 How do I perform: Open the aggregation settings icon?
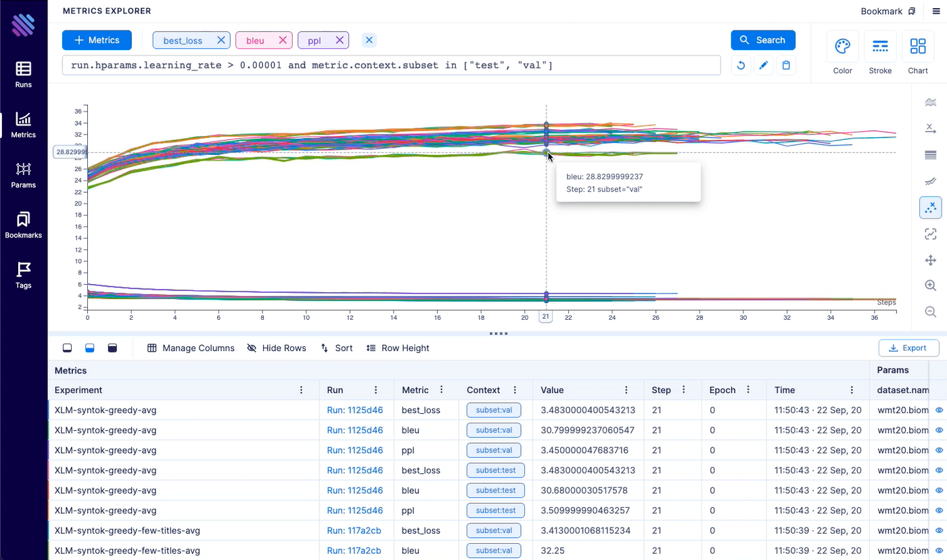point(930,101)
